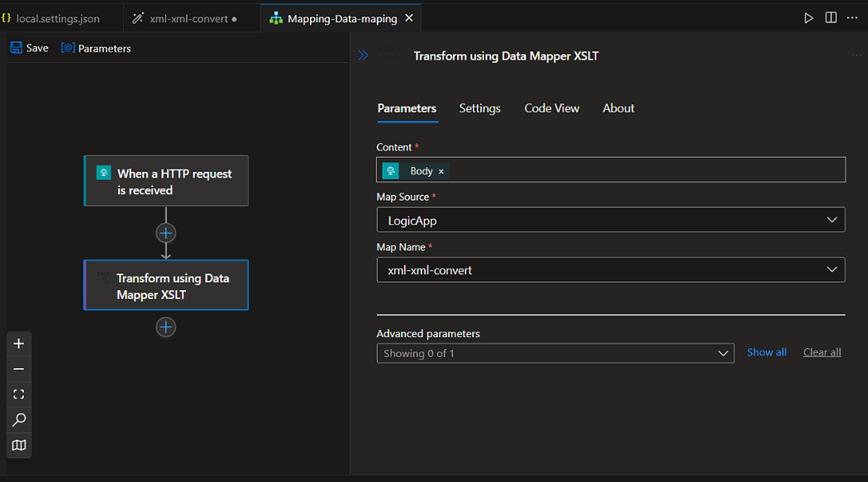The width and height of the screenshot is (868, 482).
Task: Expand the Map Source dropdown
Action: coord(832,220)
